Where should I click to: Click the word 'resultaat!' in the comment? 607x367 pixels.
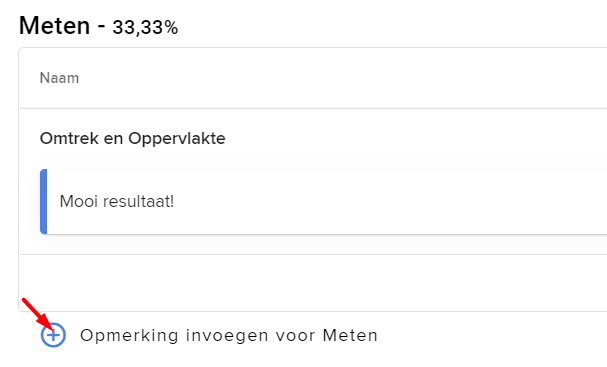(x=139, y=201)
